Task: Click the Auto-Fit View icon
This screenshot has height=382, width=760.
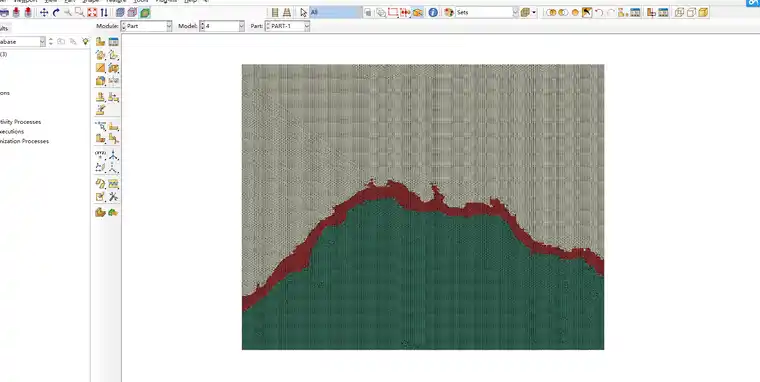Action: [92, 13]
